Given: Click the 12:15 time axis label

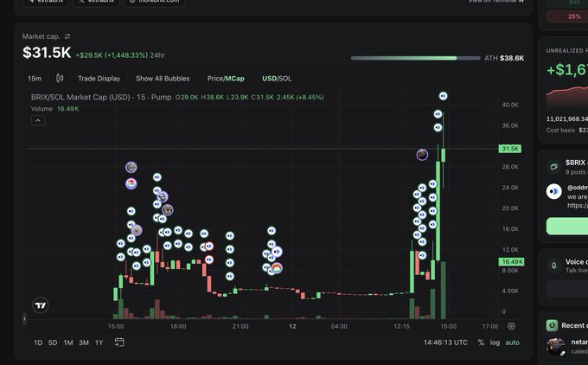Looking at the screenshot, I should (x=401, y=326).
